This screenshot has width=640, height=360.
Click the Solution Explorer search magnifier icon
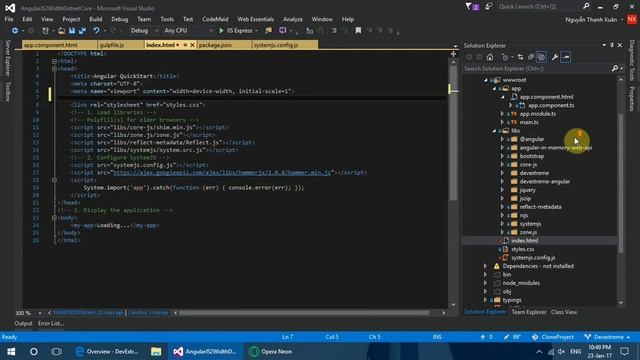tap(615, 69)
